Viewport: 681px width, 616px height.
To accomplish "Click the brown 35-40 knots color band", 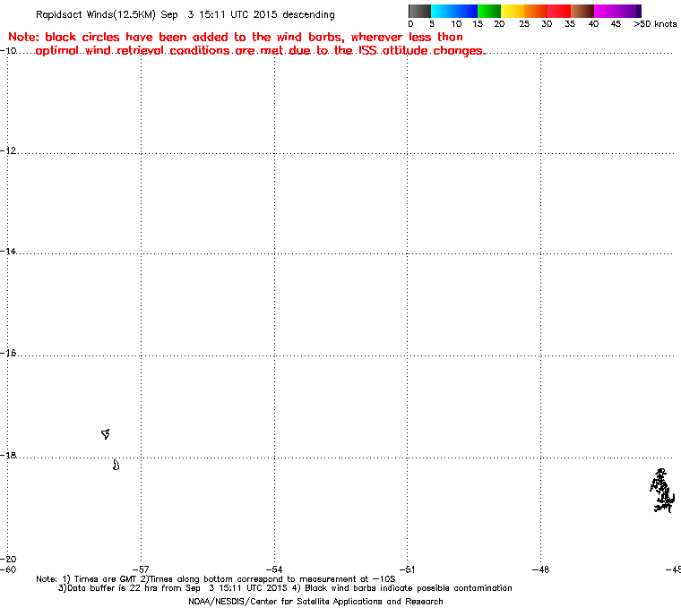I will tap(582, 11).
